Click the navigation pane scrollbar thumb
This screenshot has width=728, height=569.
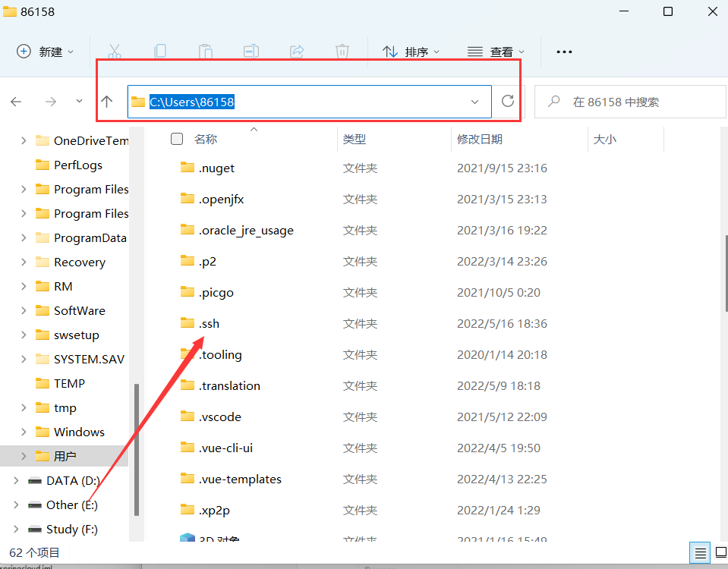[137, 450]
